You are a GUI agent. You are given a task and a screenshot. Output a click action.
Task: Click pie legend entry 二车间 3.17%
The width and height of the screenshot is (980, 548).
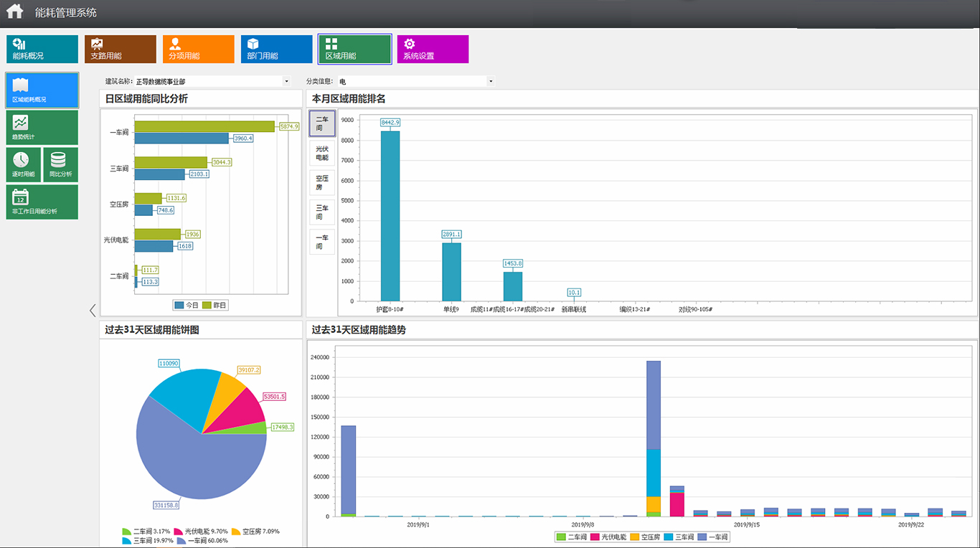[147, 532]
